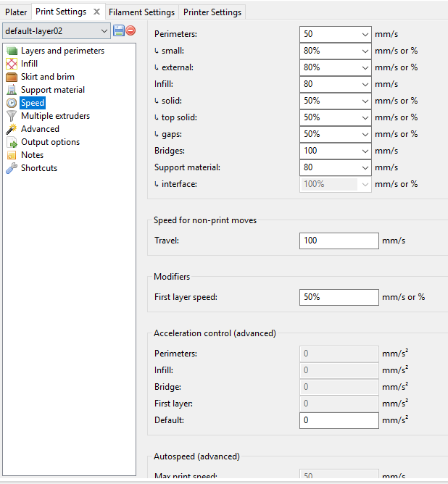448x484 pixels.
Task: Click the Infill icon in the sidebar
Action: pyautogui.click(x=12, y=64)
